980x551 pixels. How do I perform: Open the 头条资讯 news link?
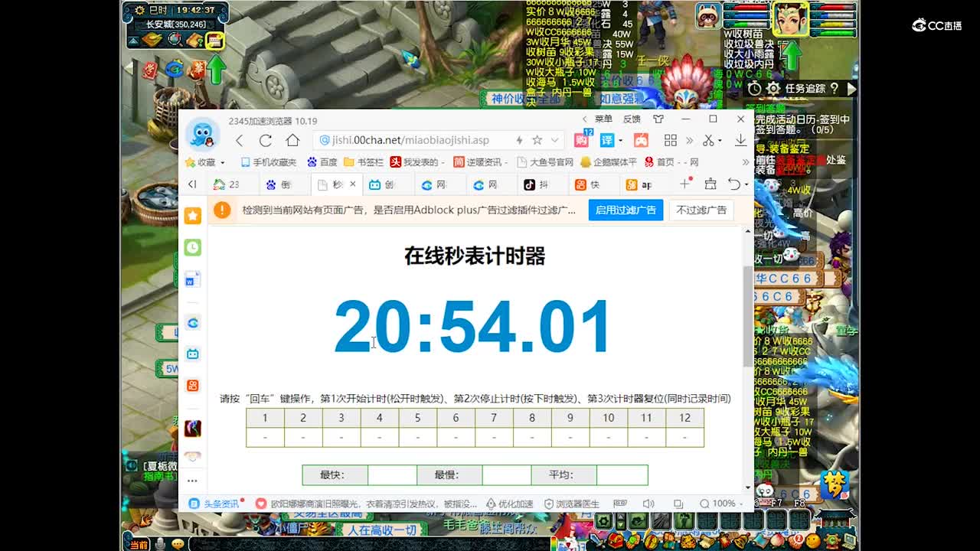(x=215, y=504)
